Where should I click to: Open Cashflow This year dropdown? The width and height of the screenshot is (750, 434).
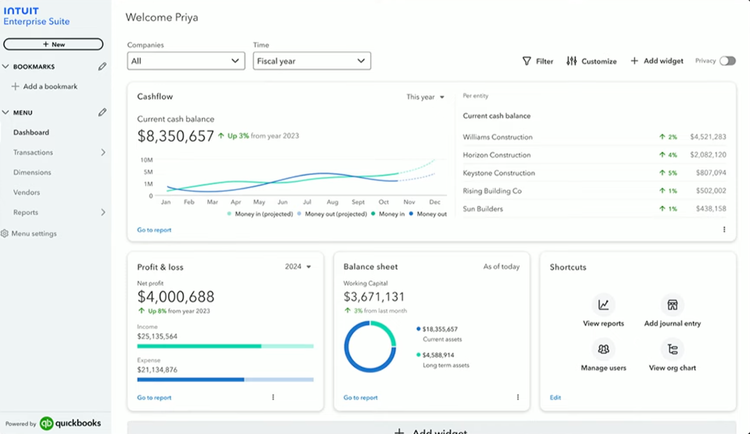click(425, 97)
